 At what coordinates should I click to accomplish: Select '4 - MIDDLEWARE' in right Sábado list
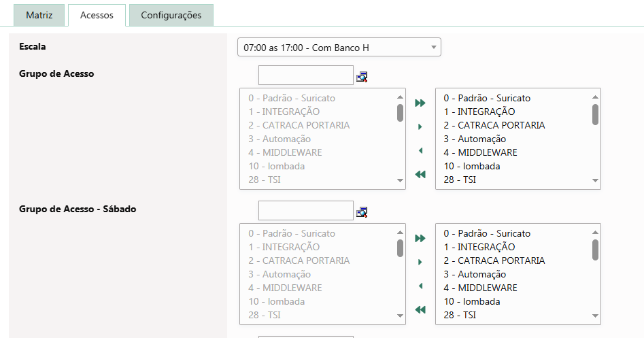(480, 288)
